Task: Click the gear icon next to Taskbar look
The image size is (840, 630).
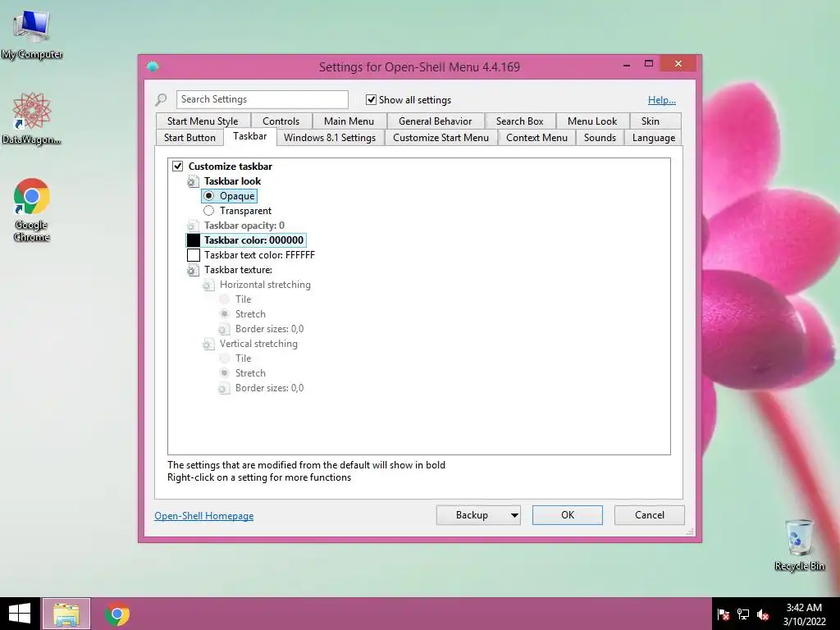Action: [x=193, y=181]
